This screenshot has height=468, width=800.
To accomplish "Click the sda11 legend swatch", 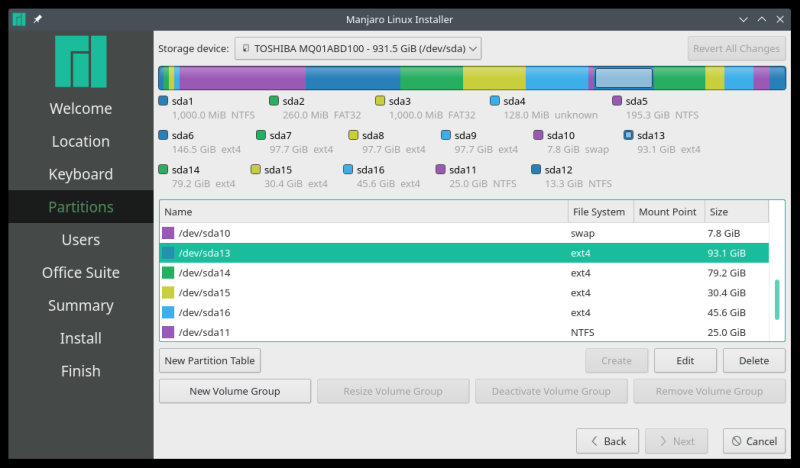I will pos(441,169).
